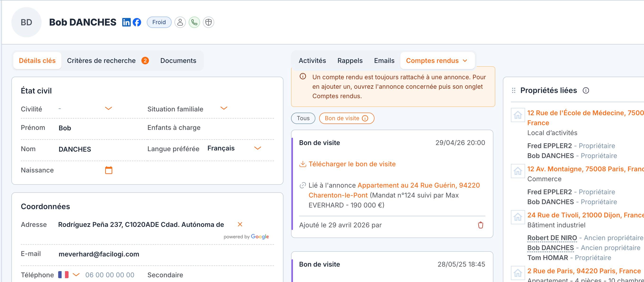Click the Froid status badge
The height and width of the screenshot is (282, 644).
159,22
